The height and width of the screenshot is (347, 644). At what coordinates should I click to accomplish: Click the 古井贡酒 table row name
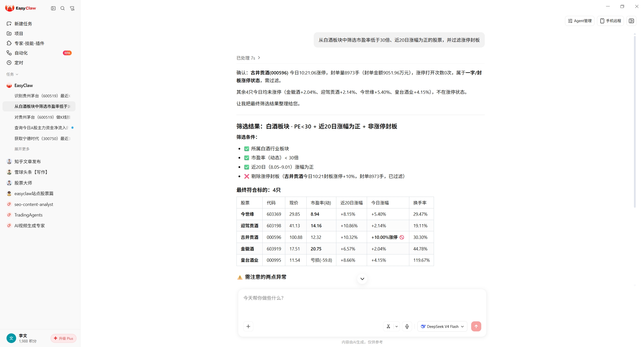(250, 237)
